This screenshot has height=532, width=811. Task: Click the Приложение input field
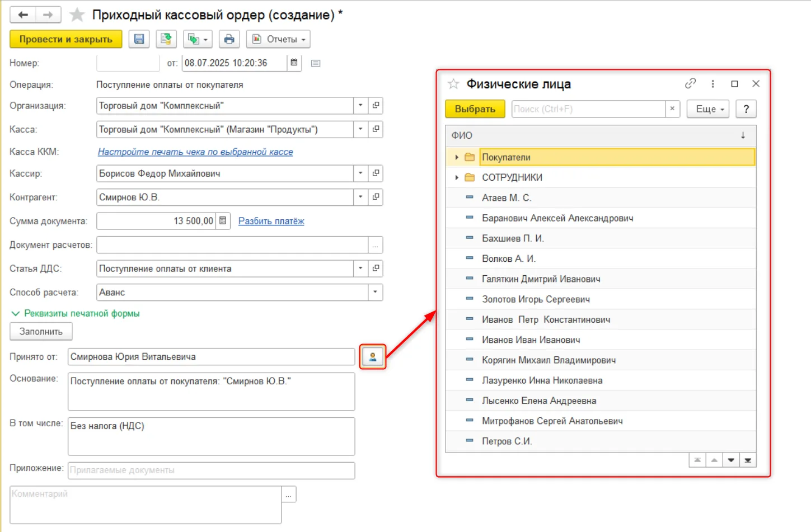(212, 470)
